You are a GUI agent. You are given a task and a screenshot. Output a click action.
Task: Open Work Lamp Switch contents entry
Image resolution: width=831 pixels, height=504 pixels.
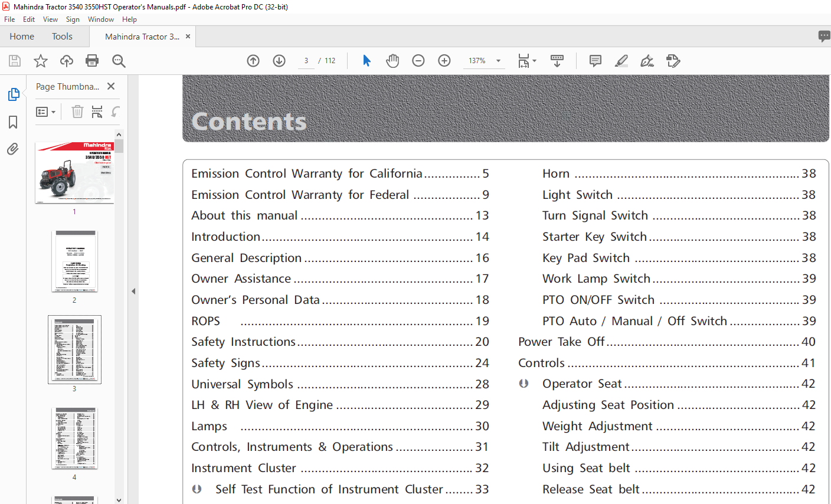[x=679, y=279]
